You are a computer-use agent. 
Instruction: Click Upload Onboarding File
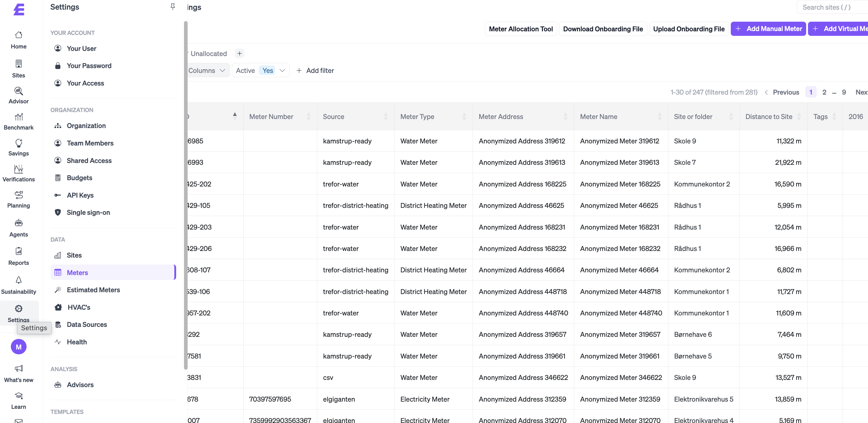tap(689, 29)
